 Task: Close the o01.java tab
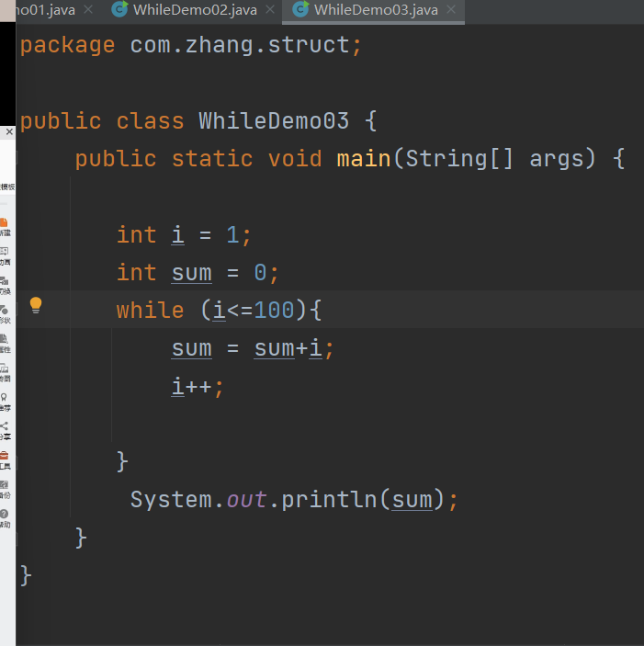point(88,9)
